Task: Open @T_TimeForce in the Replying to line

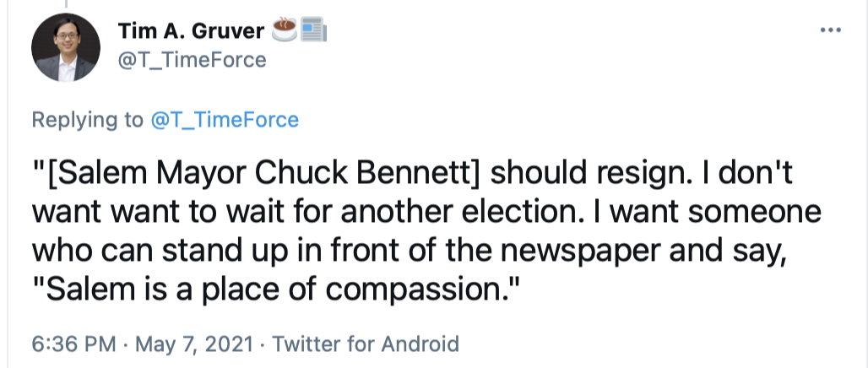Action: [224, 120]
